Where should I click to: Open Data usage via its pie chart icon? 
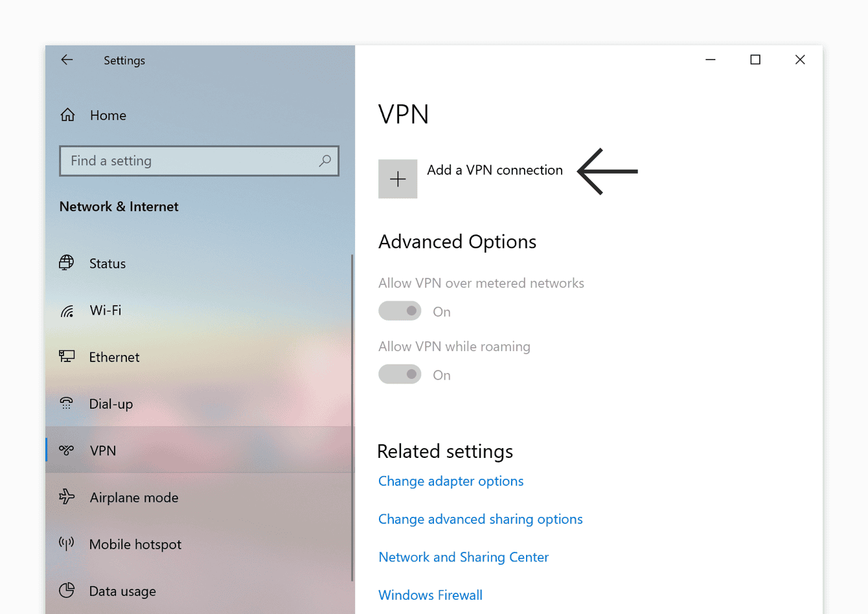(x=67, y=591)
